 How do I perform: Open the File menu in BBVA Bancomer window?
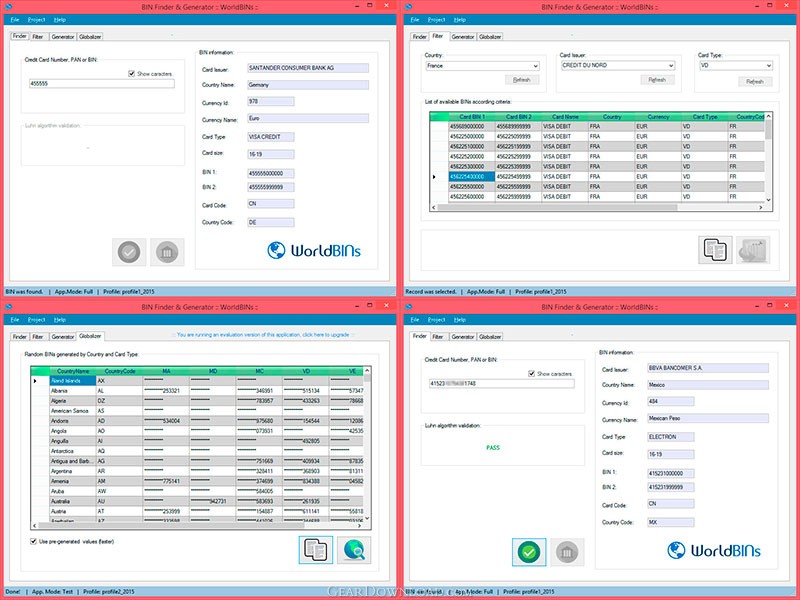pos(415,319)
